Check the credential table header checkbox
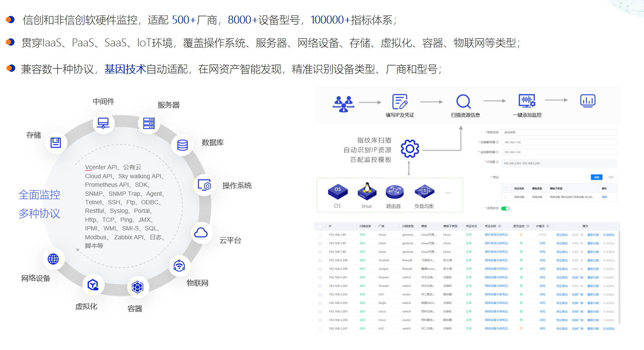 [506, 188]
